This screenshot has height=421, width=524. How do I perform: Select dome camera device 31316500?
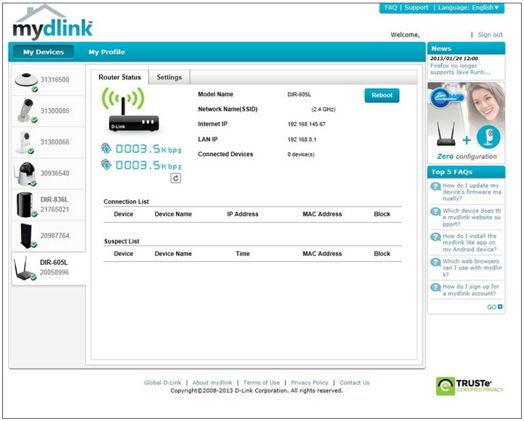click(48, 80)
